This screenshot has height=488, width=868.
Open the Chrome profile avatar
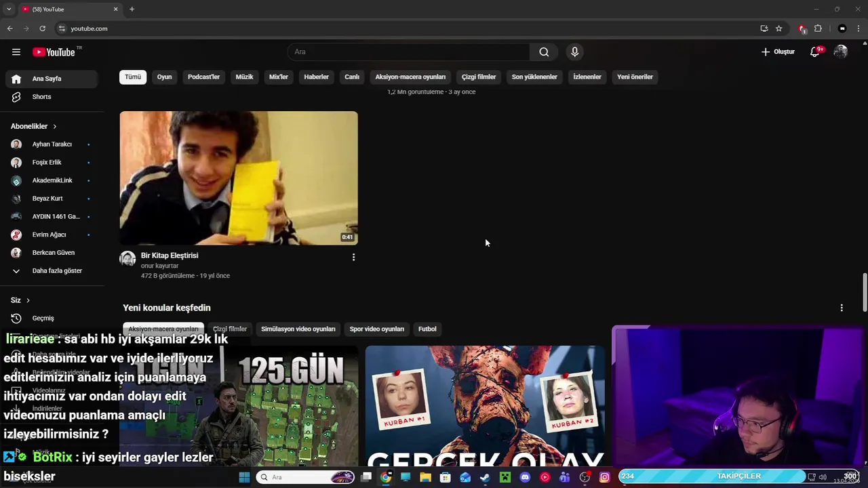point(842,28)
